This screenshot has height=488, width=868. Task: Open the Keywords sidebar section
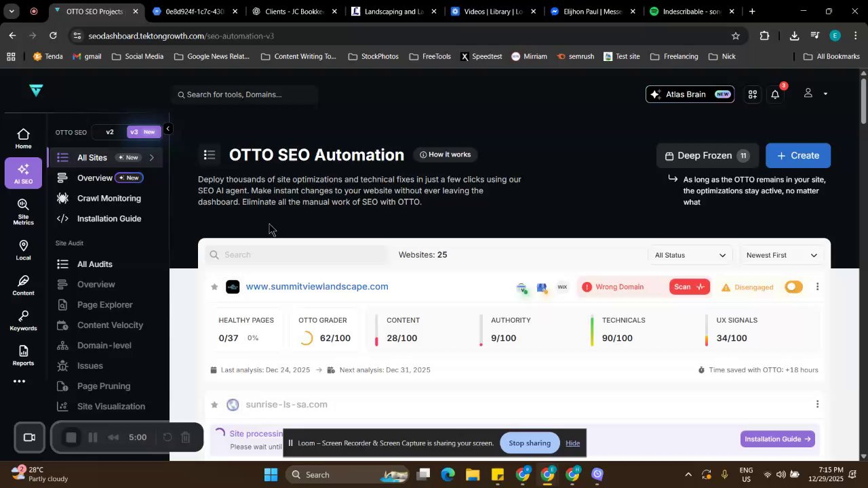(x=23, y=321)
